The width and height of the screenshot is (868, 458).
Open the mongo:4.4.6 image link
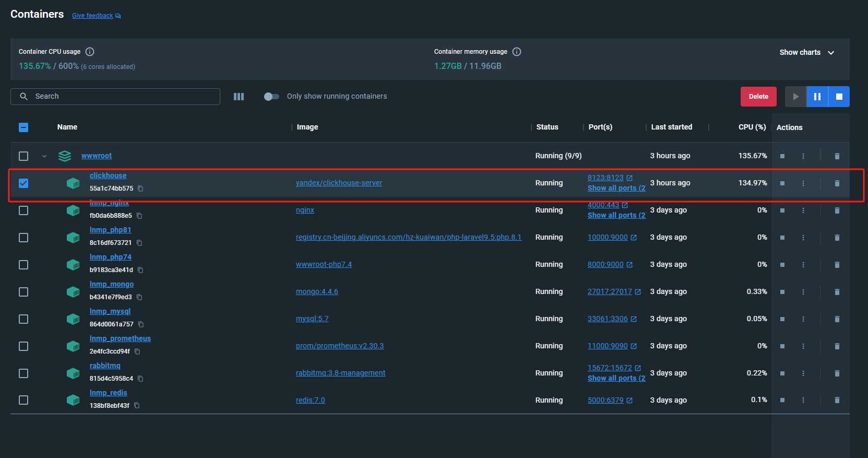[x=317, y=292]
